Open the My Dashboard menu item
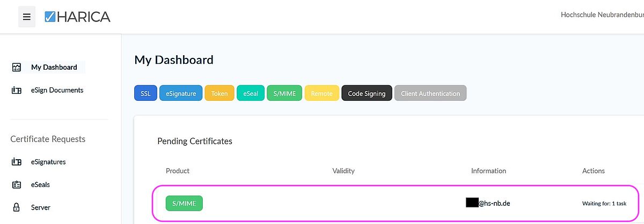This screenshot has width=644, height=224. 54,68
